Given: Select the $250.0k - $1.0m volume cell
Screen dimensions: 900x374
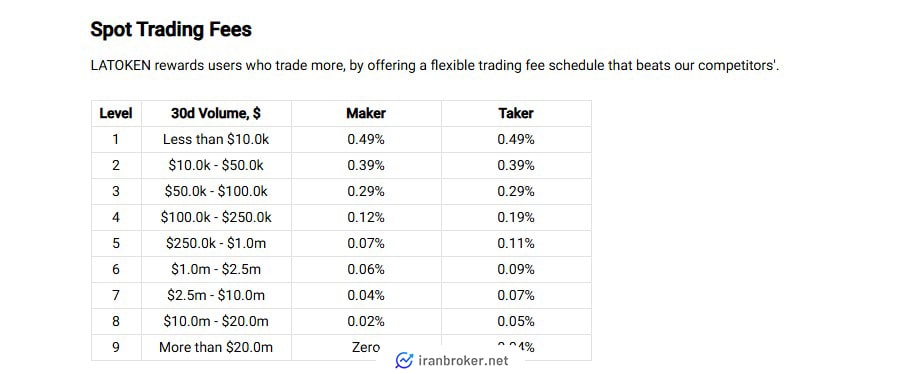Looking at the screenshot, I should 216,243.
